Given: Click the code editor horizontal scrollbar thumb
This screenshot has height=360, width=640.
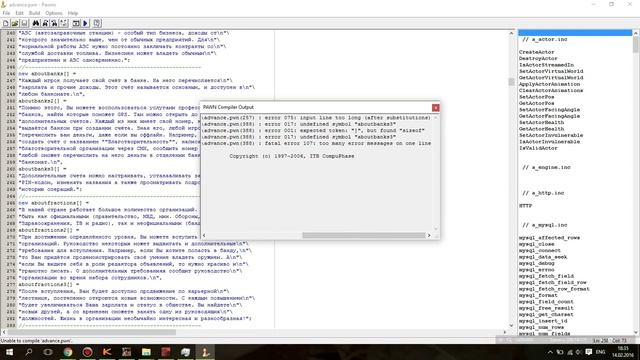Looking at the screenshot, I should click(92, 332).
